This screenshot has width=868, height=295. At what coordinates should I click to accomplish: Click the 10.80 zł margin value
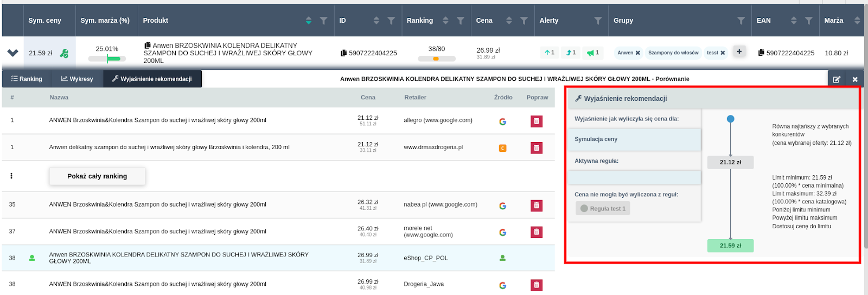[836, 53]
